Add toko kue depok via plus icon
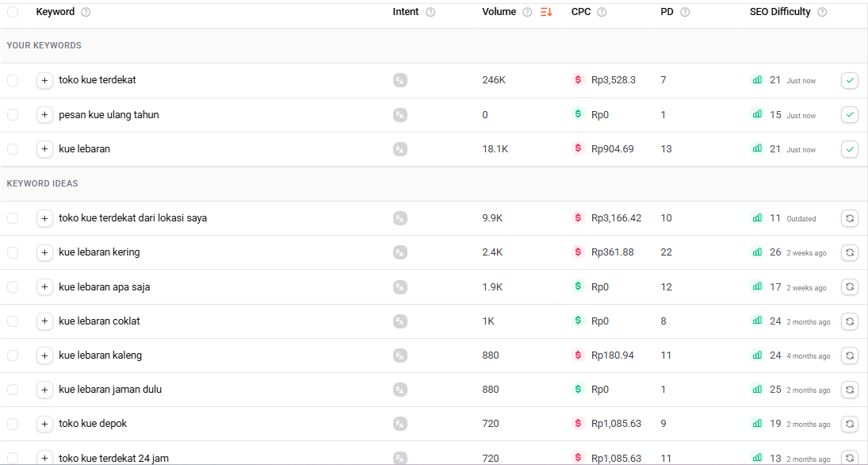This screenshot has width=868, height=465. point(45,424)
